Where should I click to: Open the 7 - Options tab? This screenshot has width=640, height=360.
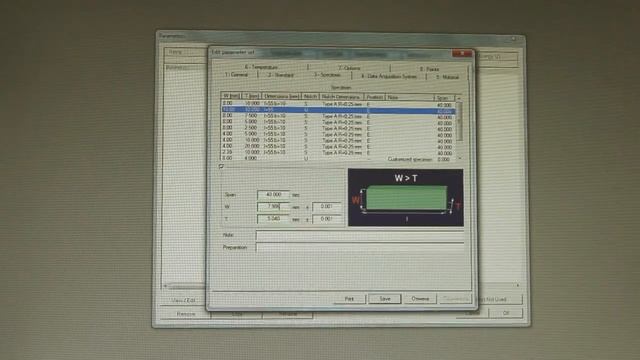[x=349, y=68]
